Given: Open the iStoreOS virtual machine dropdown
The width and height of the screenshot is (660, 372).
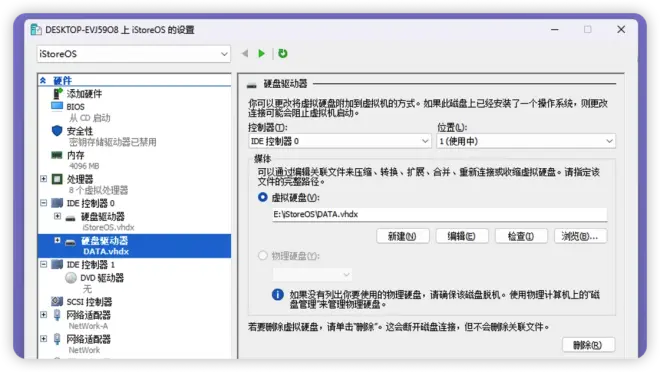Looking at the screenshot, I should tap(133, 54).
